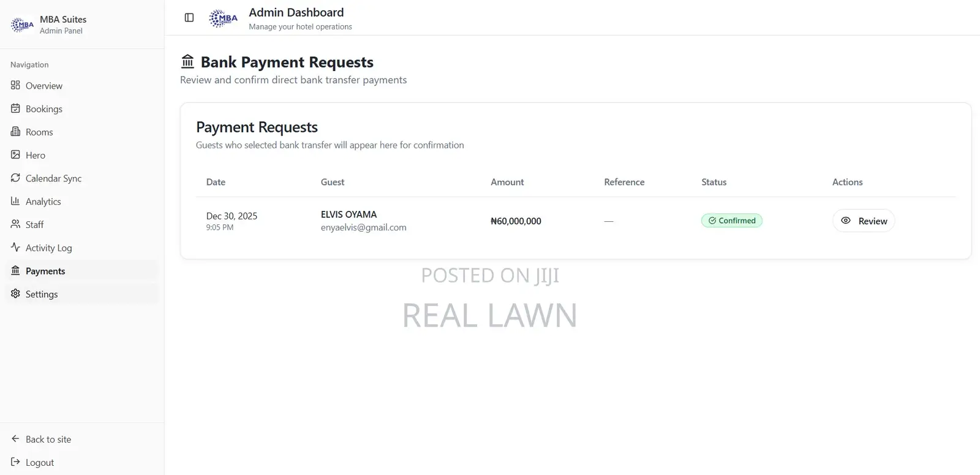
Task: Click the Back to site arrow icon
Action: coord(15,439)
